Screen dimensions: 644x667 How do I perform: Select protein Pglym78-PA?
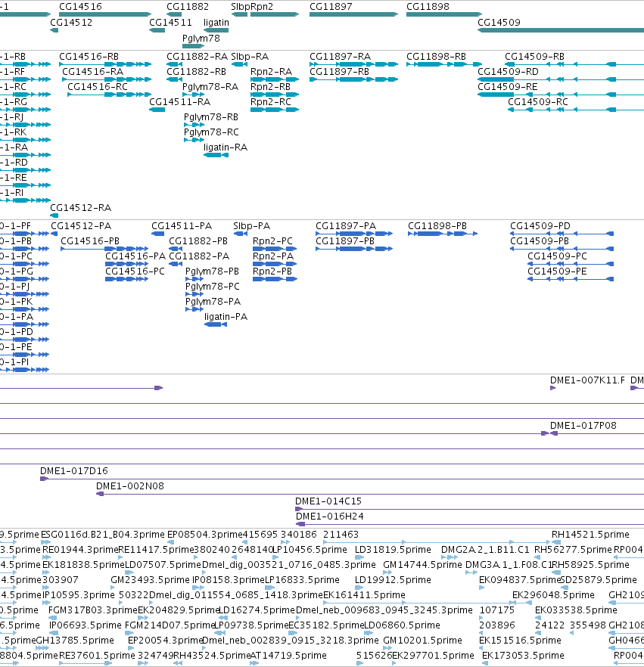(213, 302)
